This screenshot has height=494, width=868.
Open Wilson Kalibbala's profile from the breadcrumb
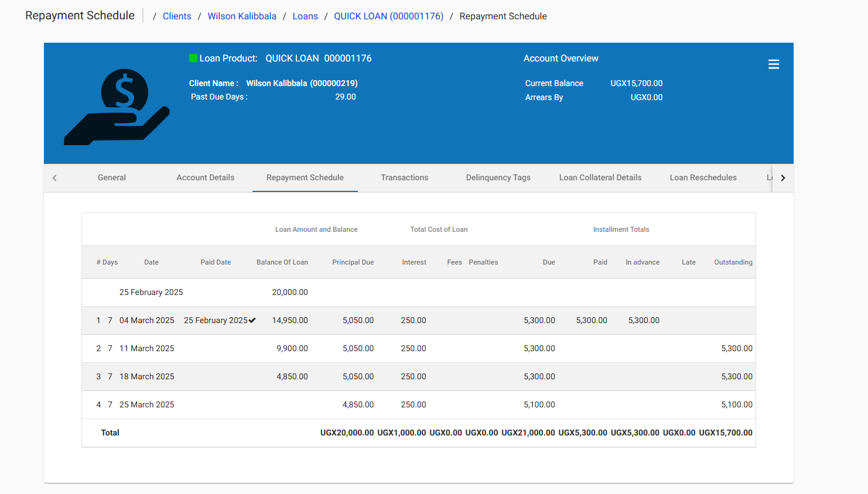click(242, 16)
